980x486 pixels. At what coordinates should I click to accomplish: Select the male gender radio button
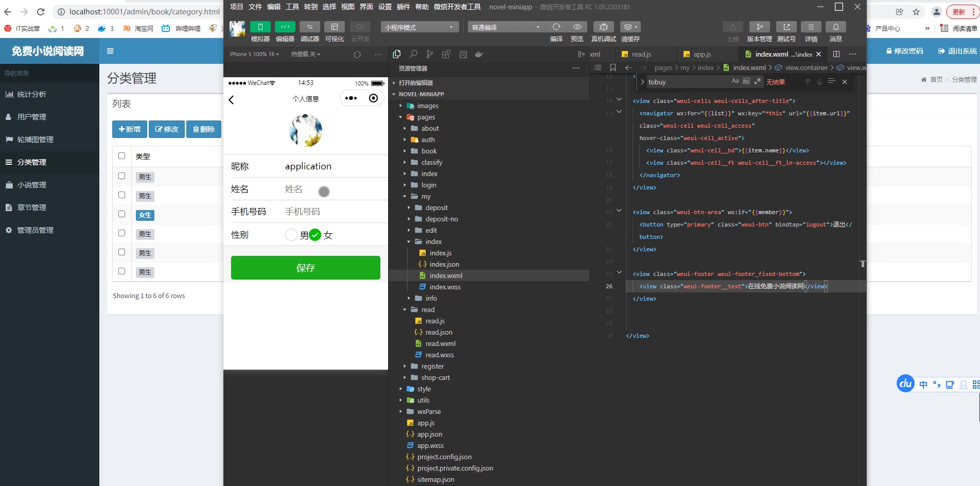coord(291,235)
